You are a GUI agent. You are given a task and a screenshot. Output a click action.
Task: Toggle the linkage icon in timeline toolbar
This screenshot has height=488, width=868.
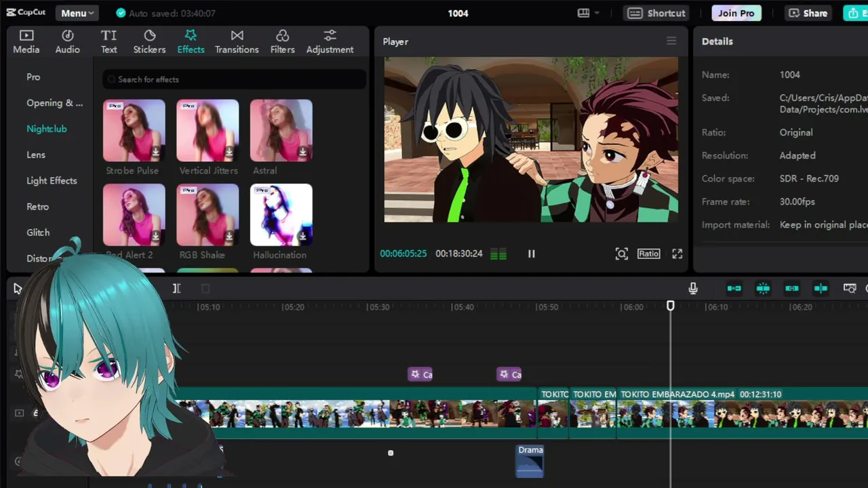791,289
